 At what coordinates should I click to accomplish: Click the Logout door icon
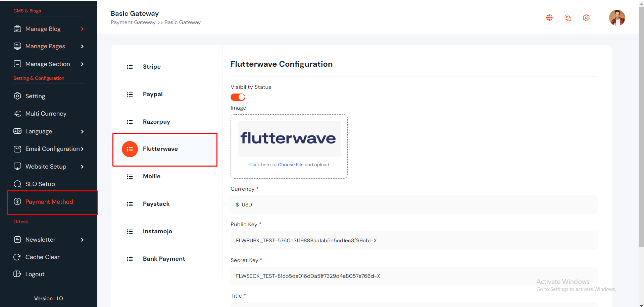point(17,274)
